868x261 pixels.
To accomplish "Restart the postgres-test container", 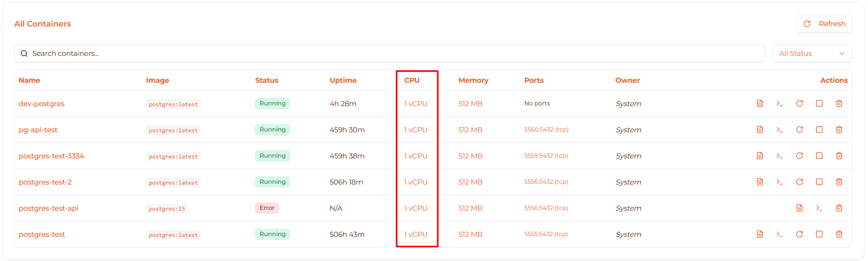I will (x=799, y=234).
